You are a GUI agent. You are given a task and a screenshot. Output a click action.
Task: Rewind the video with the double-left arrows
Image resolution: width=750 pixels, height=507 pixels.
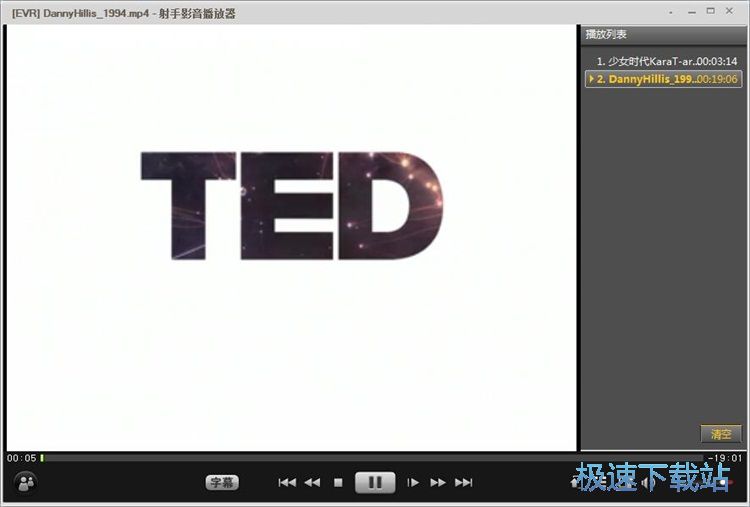pos(312,483)
